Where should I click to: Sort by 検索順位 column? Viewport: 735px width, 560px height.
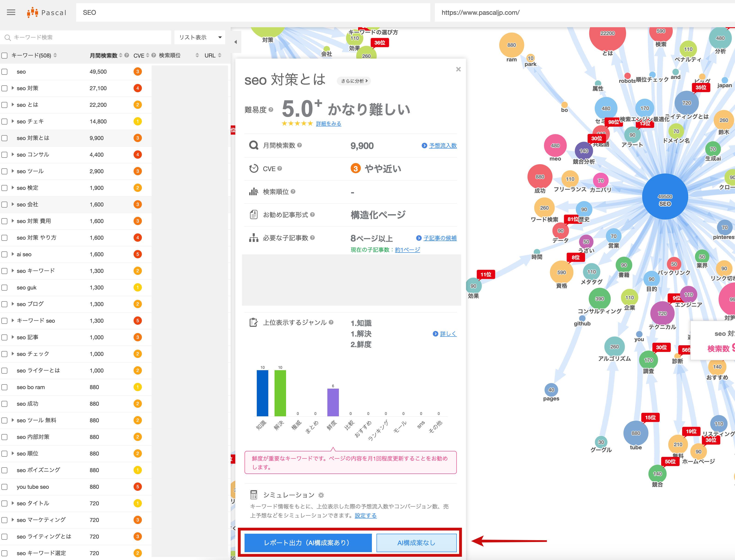pos(197,55)
